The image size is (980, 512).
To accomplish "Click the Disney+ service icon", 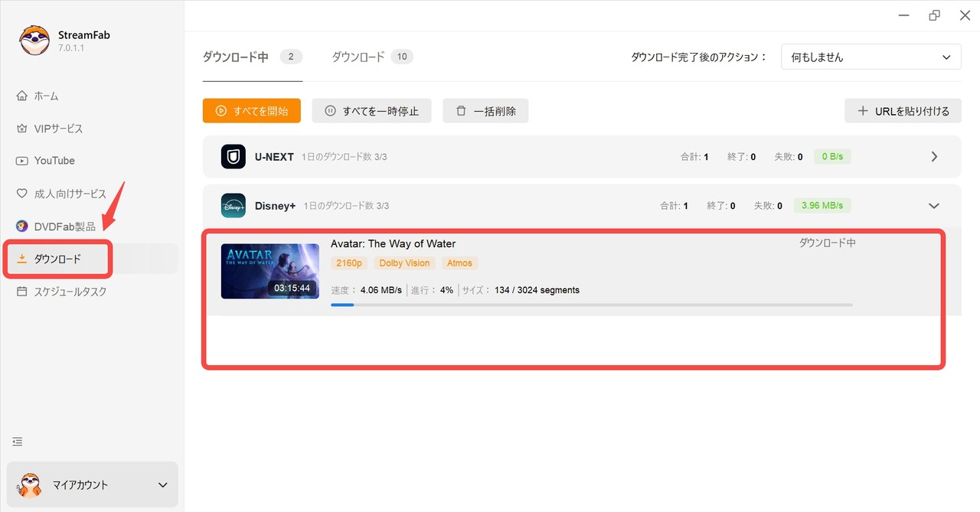I will coord(233,206).
